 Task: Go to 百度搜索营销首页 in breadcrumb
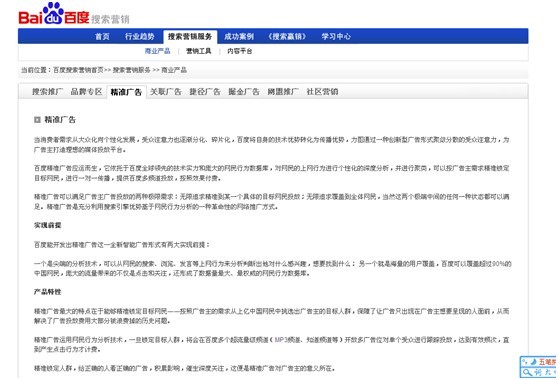[78, 70]
